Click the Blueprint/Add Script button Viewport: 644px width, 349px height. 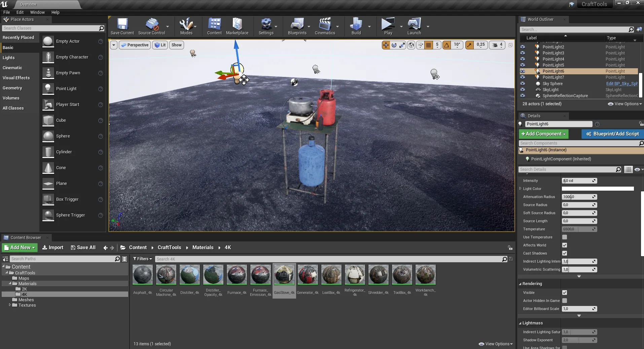[x=612, y=134]
